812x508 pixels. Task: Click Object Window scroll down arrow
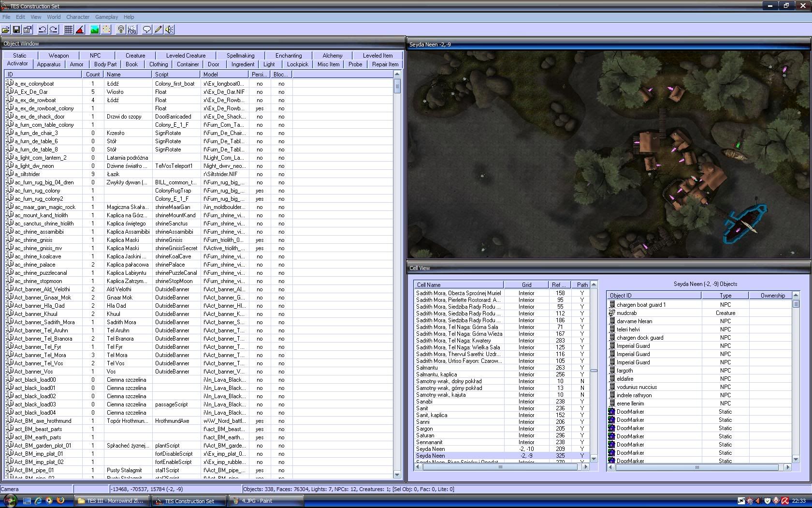point(397,475)
